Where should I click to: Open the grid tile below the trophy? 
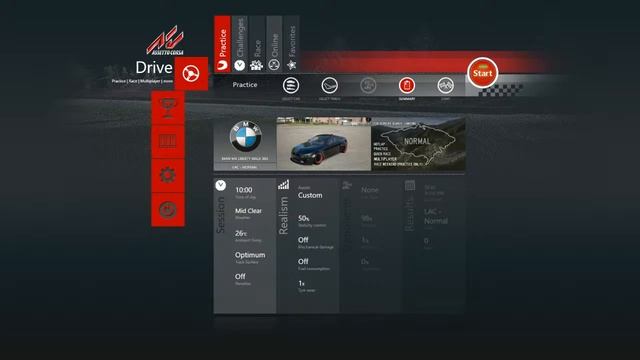tap(168, 142)
